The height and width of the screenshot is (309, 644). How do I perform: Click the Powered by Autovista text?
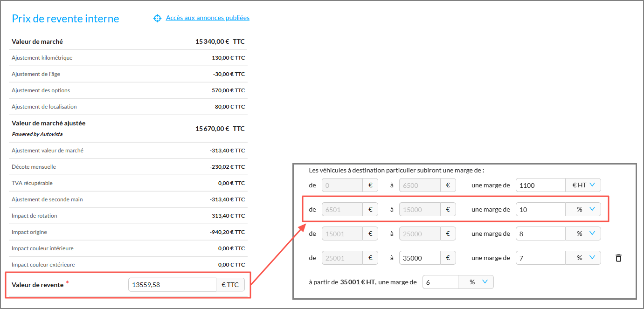coord(37,134)
